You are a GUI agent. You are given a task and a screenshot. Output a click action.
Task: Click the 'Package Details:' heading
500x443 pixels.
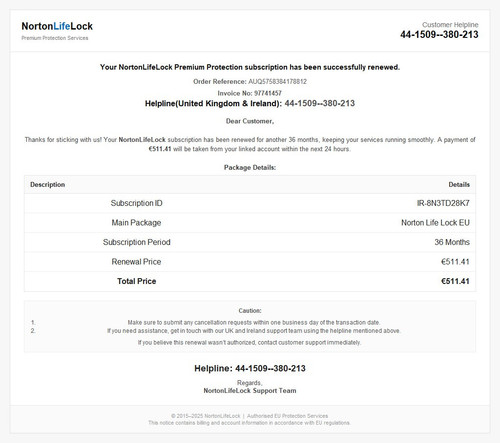(x=250, y=167)
